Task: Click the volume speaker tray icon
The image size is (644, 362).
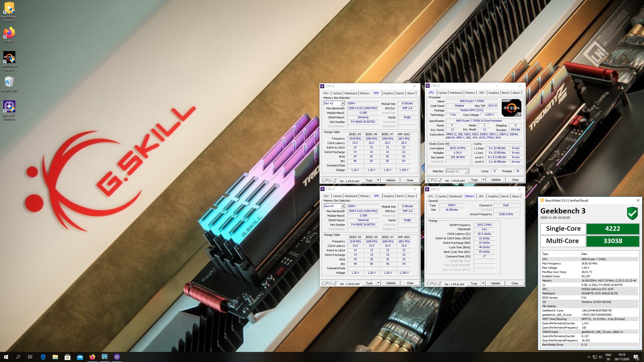Action: pos(601,357)
